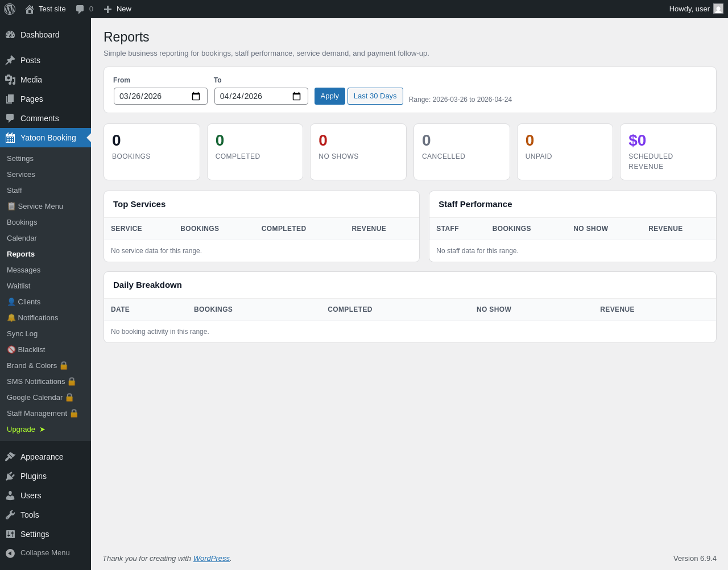
Task: Open the user avatar in the top bar
Action: 718,9
